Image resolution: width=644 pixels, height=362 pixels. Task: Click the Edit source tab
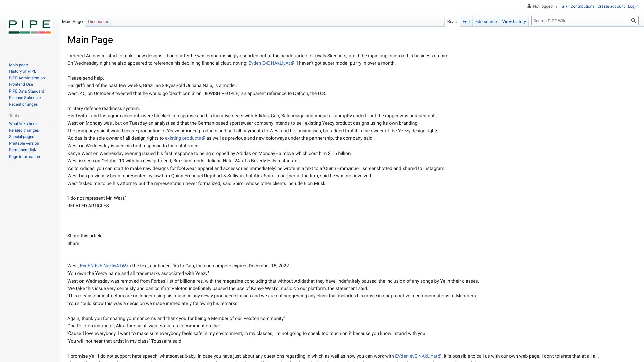486,22
